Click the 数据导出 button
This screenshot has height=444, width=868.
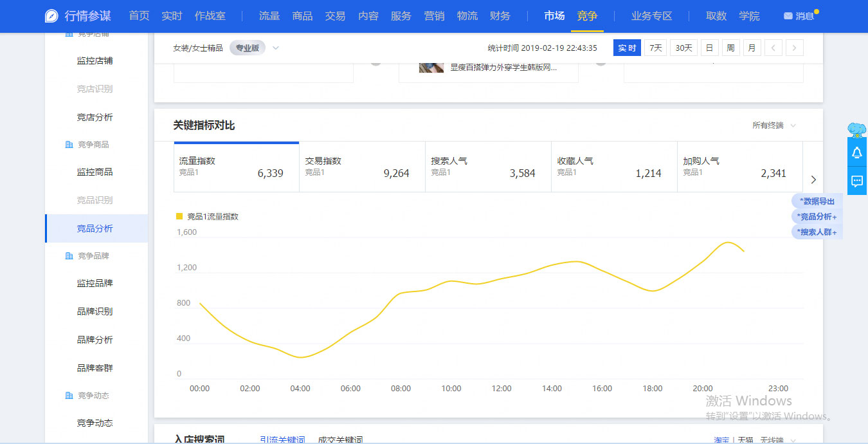point(817,201)
